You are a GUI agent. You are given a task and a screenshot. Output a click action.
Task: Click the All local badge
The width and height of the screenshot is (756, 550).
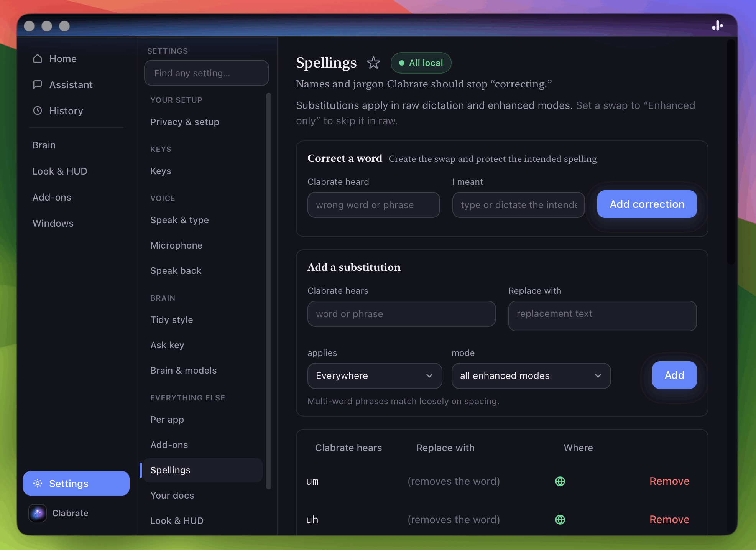pyautogui.click(x=421, y=63)
